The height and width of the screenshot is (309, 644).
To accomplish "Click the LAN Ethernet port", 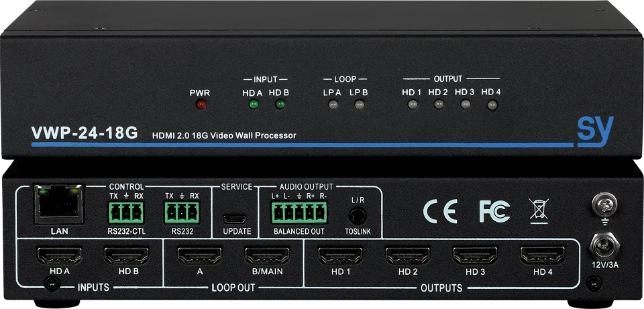I will [x=59, y=204].
